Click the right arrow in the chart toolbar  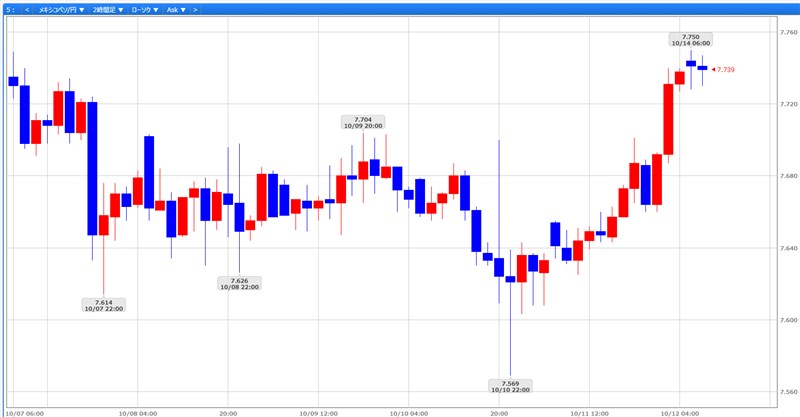[x=195, y=9]
